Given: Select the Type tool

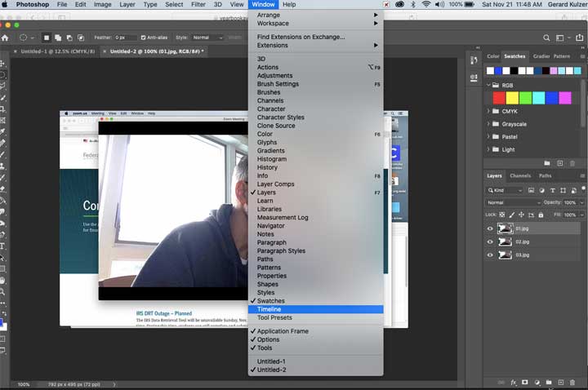Looking at the screenshot, I should tap(2, 246).
